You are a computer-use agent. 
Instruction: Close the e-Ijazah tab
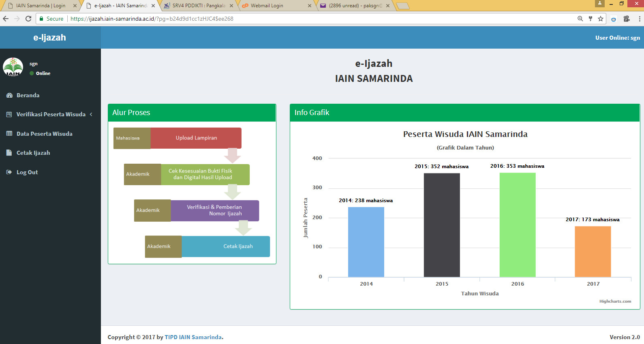pyautogui.click(x=153, y=6)
